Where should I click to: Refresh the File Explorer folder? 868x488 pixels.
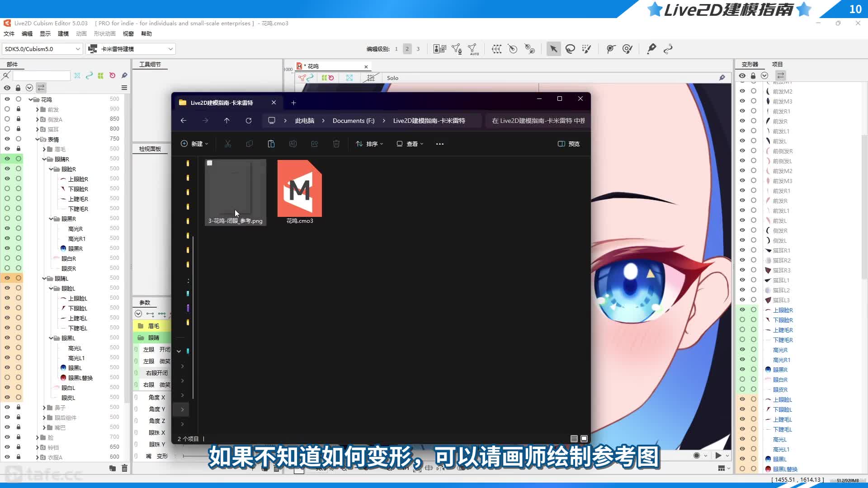click(249, 121)
